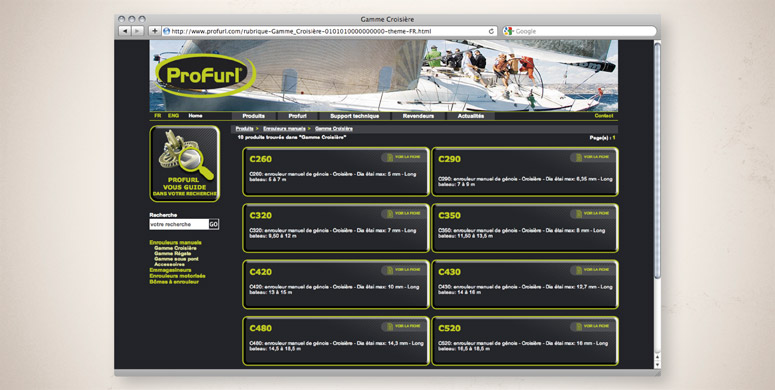The width and height of the screenshot is (775, 390).
Task: Open the Support technique menu
Action: pos(355,116)
